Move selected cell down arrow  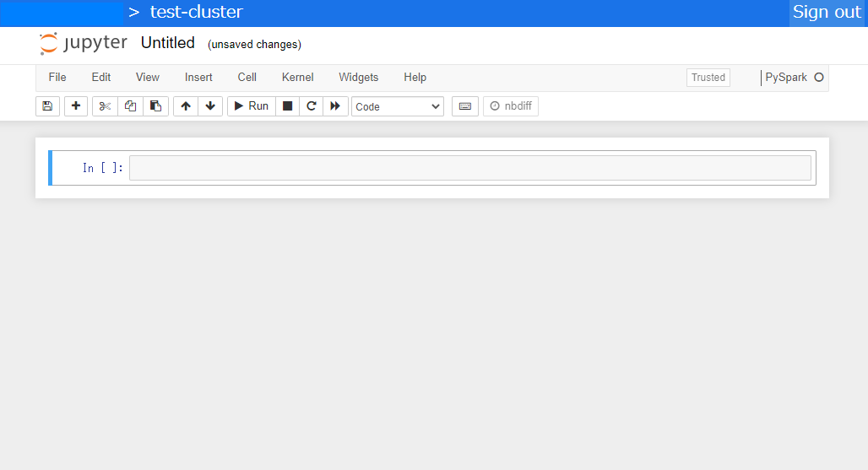(x=210, y=106)
